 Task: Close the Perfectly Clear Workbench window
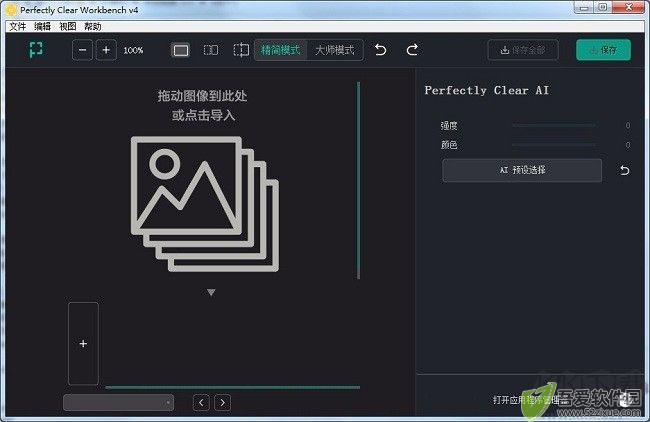click(629, 7)
